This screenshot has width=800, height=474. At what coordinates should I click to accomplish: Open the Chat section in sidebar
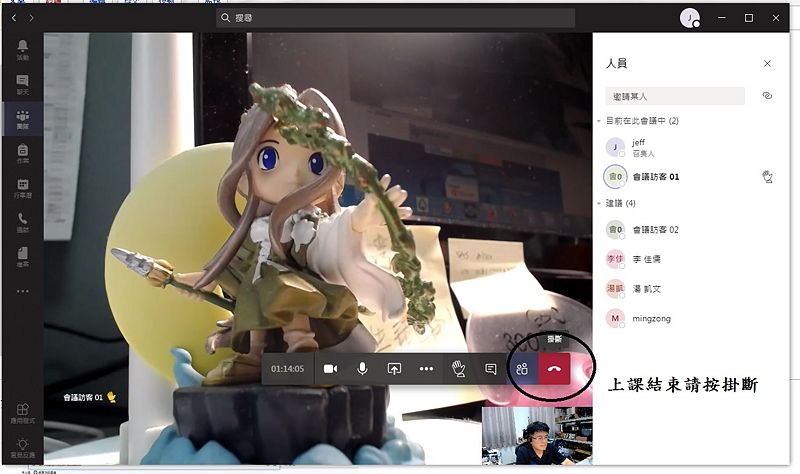coord(22,84)
